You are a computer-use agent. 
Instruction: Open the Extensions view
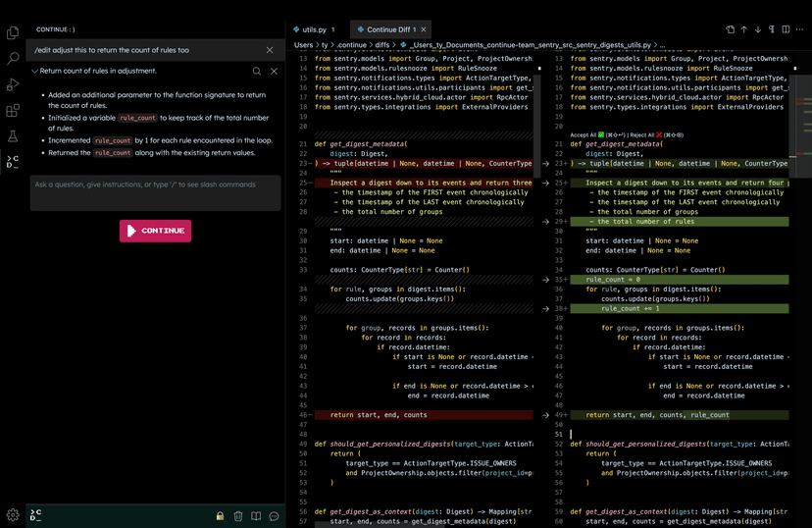pos(13,111)
